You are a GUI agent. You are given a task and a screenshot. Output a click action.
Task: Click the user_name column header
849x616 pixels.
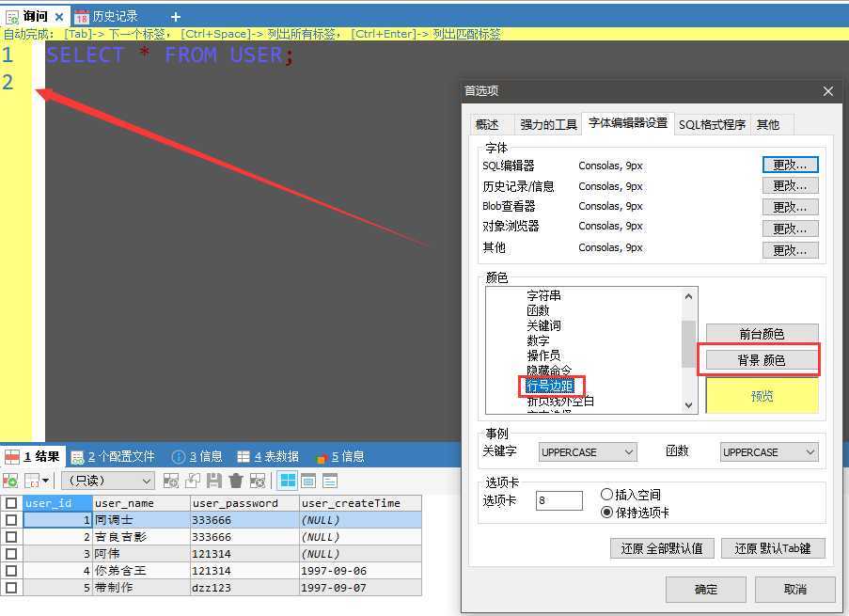pos(141,503)
